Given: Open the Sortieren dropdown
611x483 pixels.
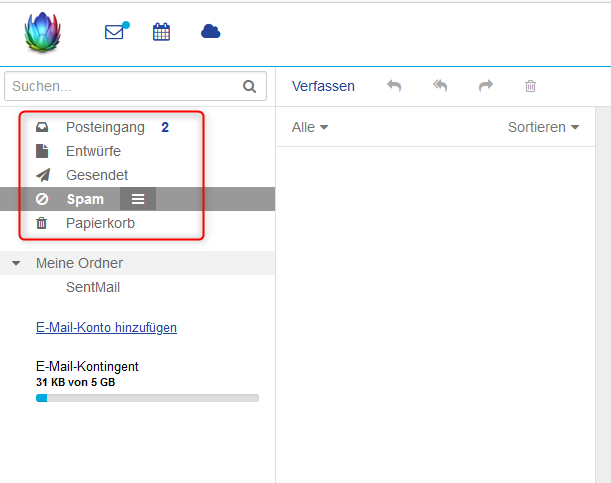Looking at the screenshot, I should (x=543, y=127).
